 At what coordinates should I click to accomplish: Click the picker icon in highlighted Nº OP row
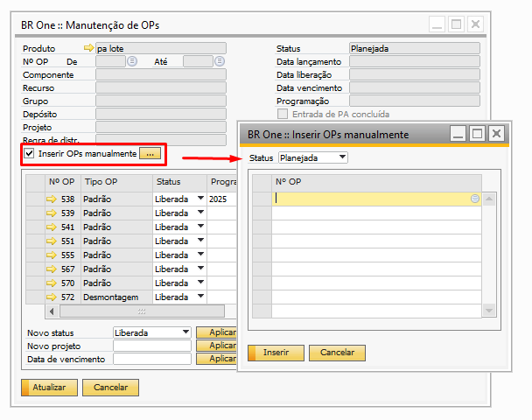pyautogui.click(x=475, y=199)
